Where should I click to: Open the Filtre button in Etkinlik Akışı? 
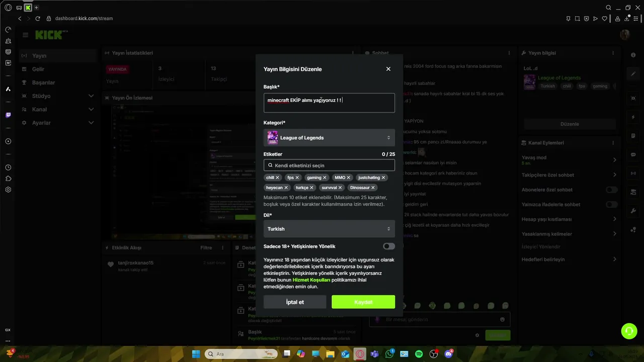(206, 248)
